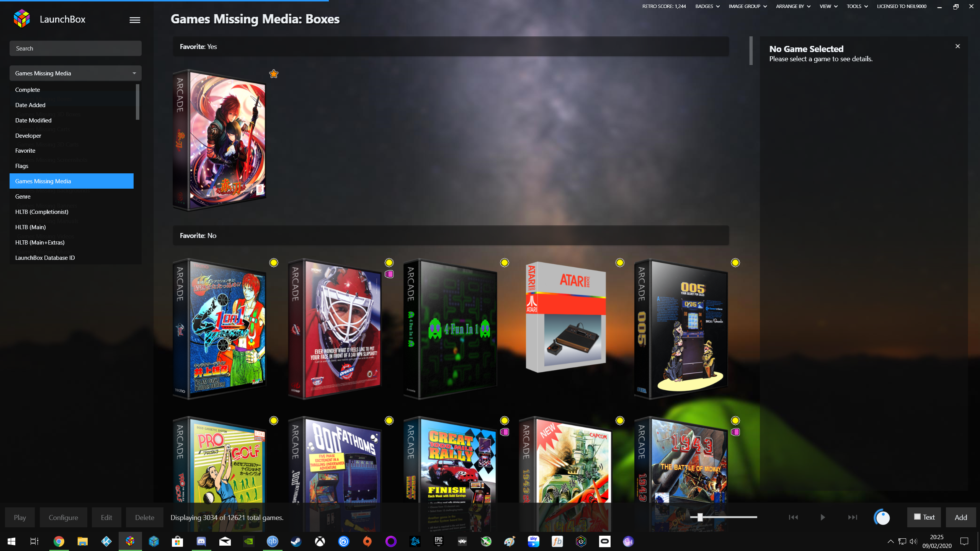The height and width of the screenshot is (551, 980).
Task: Click the Configure button
Action: pos(63,517)
